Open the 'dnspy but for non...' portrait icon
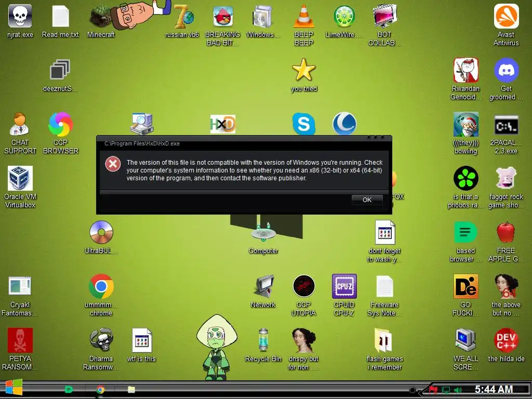This screenshot has height=399, width=532. (x=303, y=340)
